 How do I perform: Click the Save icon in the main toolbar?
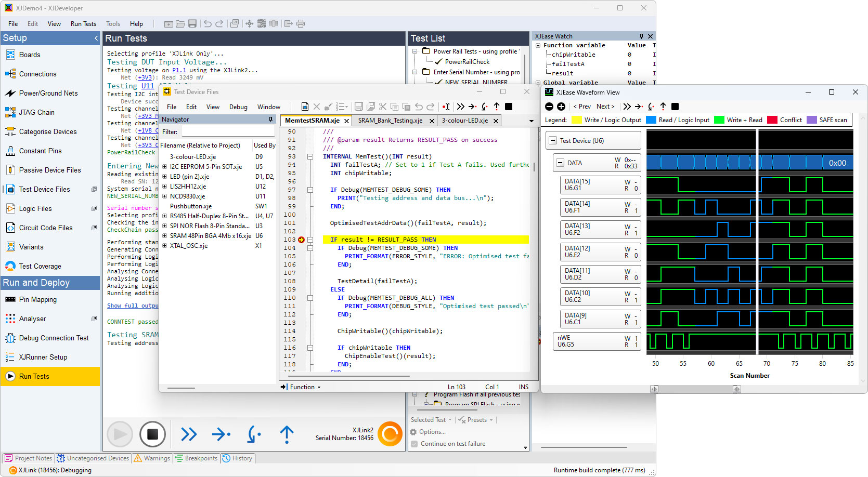pyautogui.click(x=193, y=23)
